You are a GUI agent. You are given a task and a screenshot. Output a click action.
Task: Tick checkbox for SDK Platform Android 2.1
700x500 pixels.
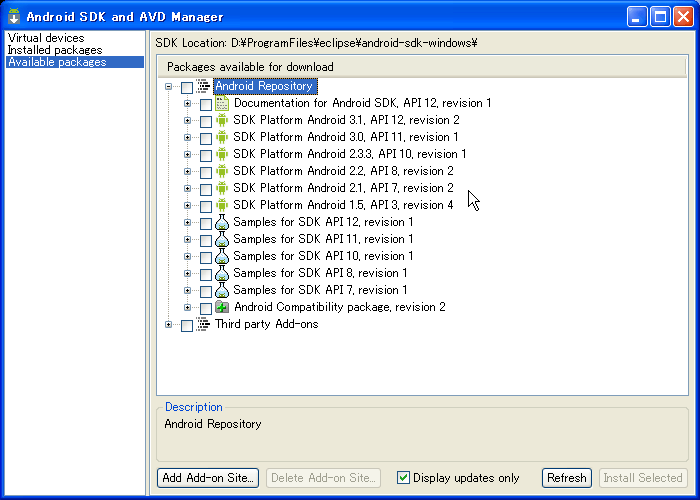pyautogui.click(x=205, y=189)
